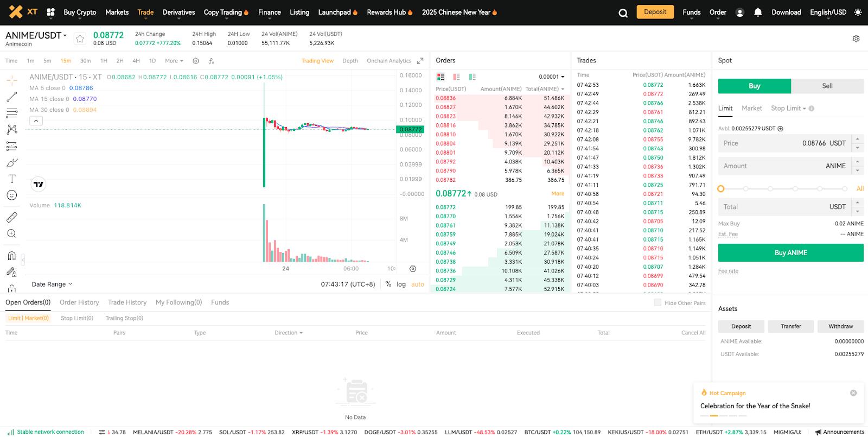Expand chart to fullscreen icon
Screen dimensions: 868x437
click(x=420, y=61)
